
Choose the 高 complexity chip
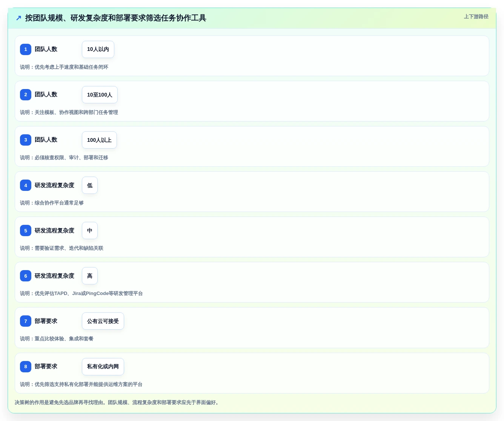coord(90,276)
